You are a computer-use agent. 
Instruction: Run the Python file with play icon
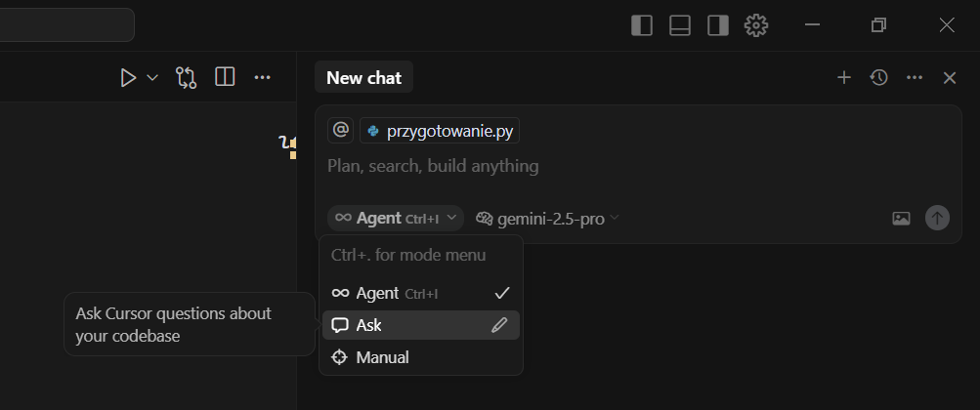pyautogui.click(x=128, y=78)
